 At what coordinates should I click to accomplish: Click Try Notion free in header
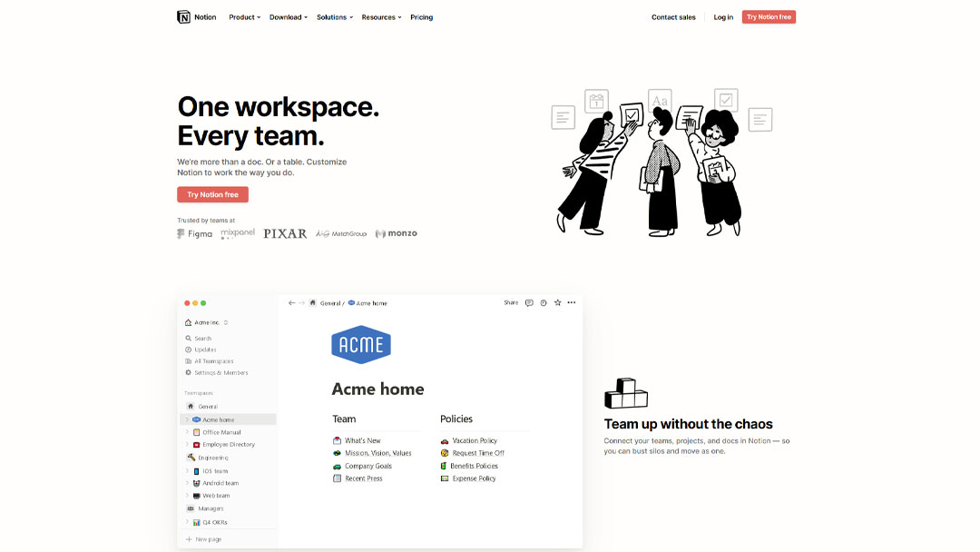pos(769,17)
